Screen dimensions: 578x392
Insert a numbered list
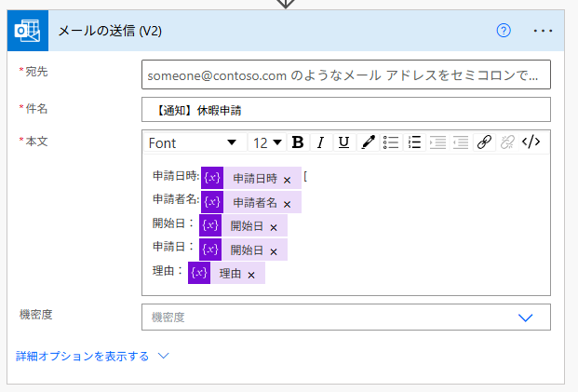(x=414, y=142)
